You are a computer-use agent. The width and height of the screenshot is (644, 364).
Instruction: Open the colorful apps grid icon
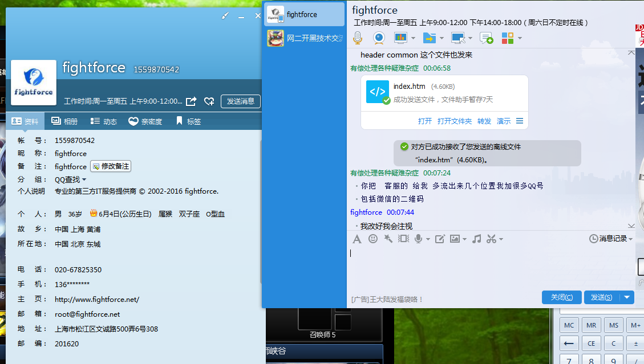[x=508, y=38]
